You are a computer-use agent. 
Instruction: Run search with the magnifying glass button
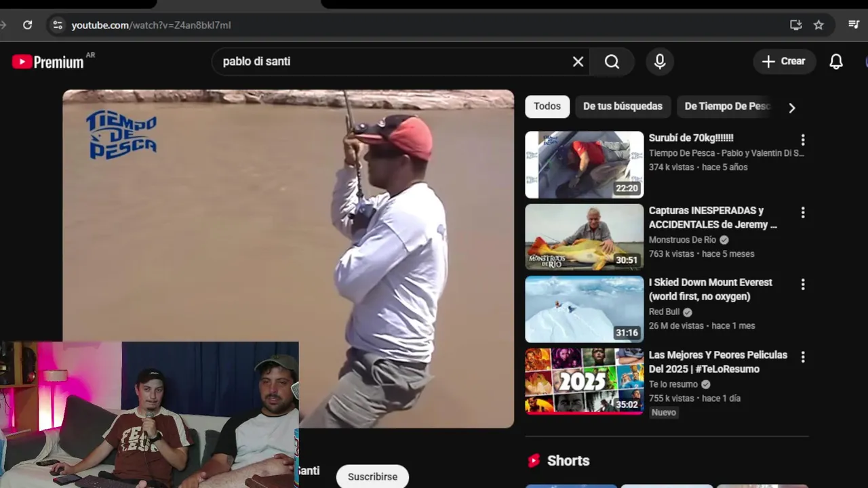612,62
